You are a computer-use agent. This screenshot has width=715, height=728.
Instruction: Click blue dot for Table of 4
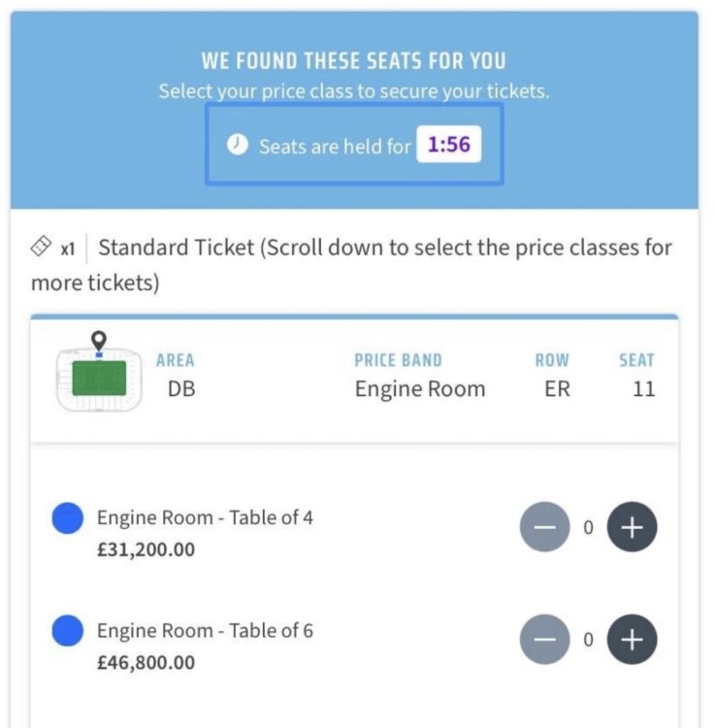click(x=68, y=518)
